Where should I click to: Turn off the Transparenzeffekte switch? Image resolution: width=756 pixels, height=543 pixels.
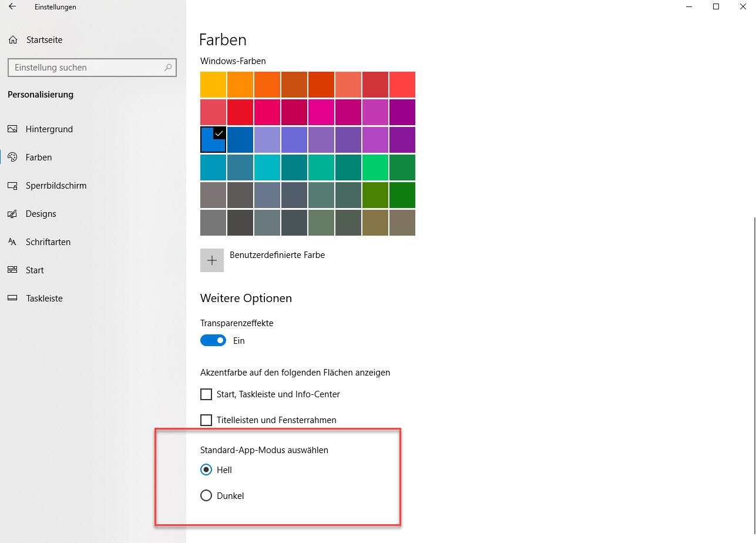point(213,341)
